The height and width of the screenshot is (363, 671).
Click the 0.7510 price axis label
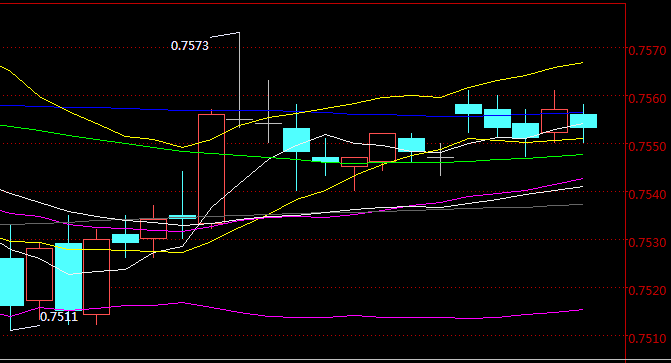(x=647, y=338)
